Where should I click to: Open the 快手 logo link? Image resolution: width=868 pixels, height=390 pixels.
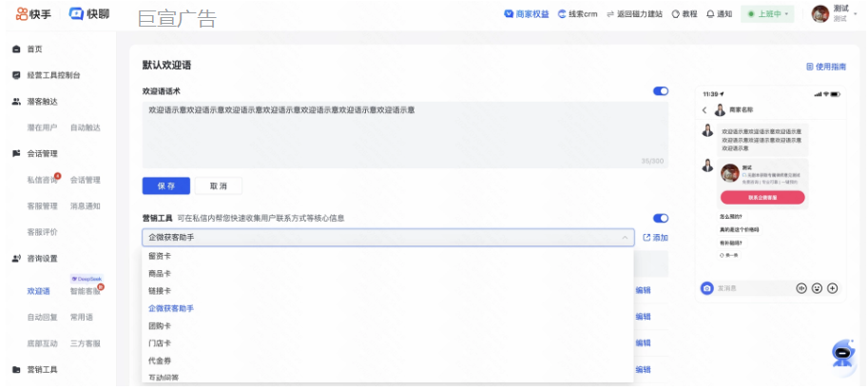[33, 14]
